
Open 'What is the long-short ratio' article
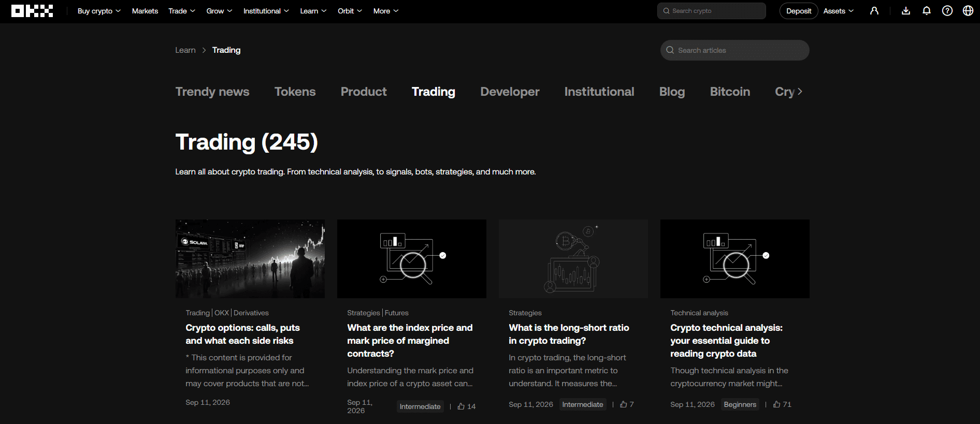[569, 334]
